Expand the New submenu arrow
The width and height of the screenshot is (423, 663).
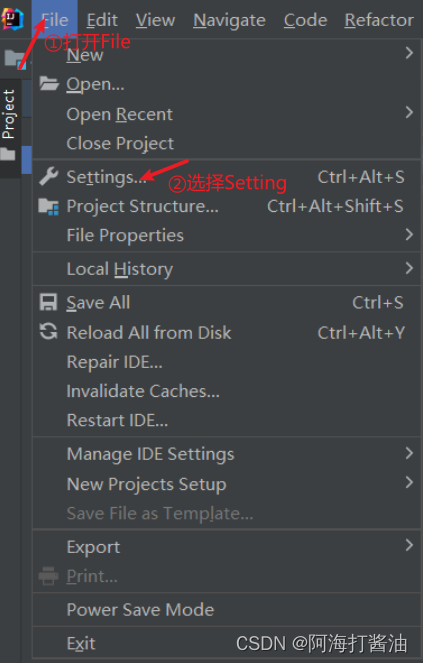(x=409, y=53)
